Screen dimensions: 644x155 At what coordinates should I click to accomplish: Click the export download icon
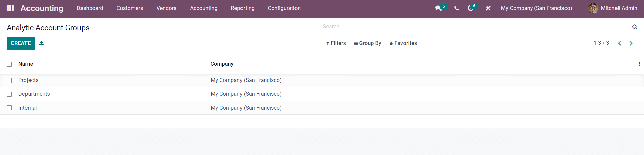click(x=42, y=43)
